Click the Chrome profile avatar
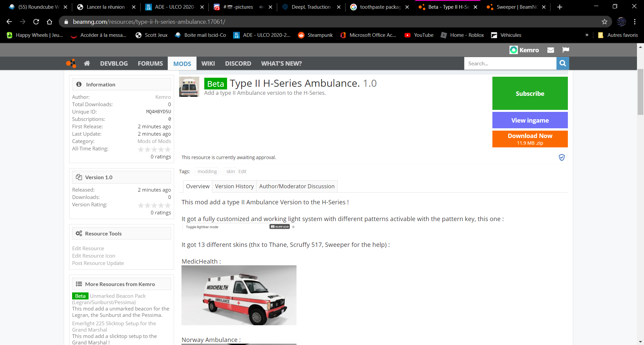The height and width of the screenshot is (345, 644). tap(622, 22)
